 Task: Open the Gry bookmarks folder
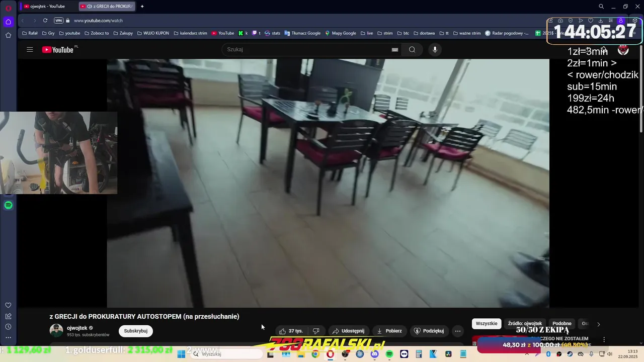[48, 33]
